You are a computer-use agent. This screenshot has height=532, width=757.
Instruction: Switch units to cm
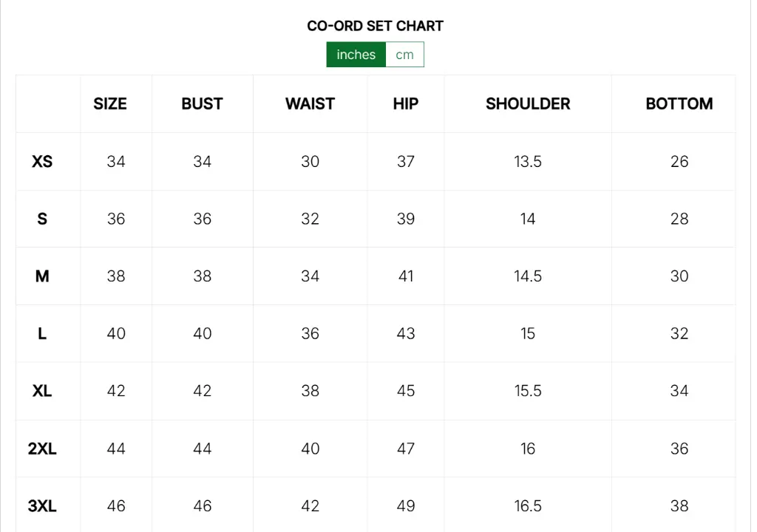(404, 55)
